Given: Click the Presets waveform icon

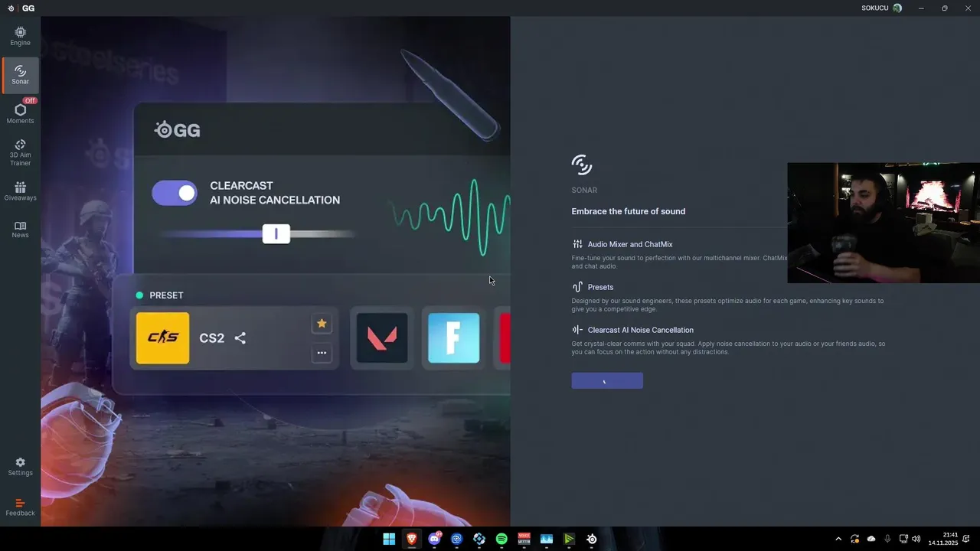Looking at the screenshot, I should coord(577,287).
